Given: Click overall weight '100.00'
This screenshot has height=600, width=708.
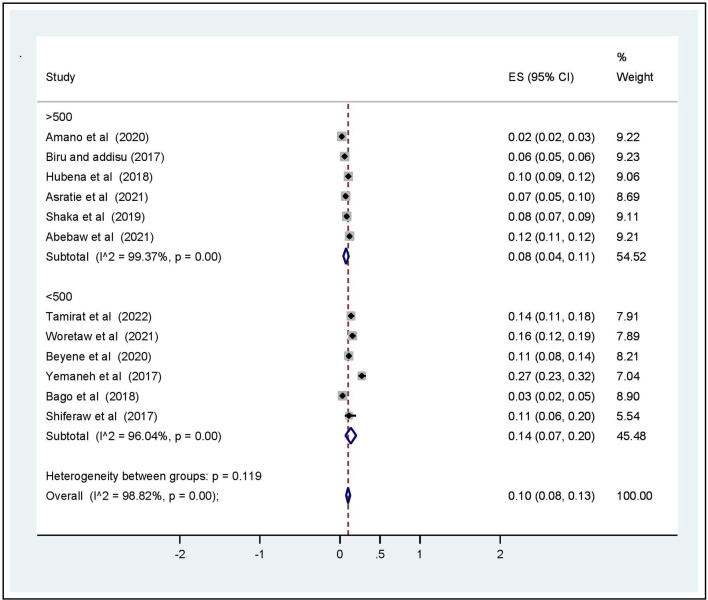Looking at the screenshot, I should pyautogui.click(x=634, y=496).
